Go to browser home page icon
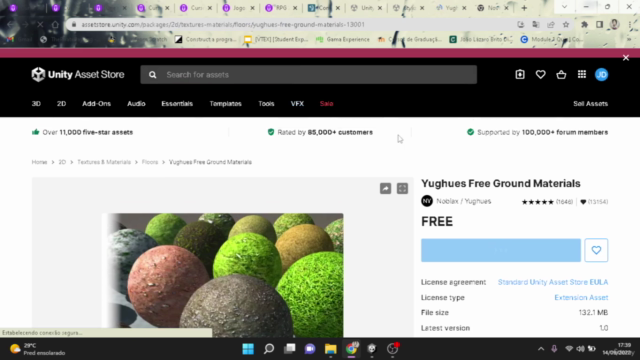 pyautogui.click(x=55, y=24)
